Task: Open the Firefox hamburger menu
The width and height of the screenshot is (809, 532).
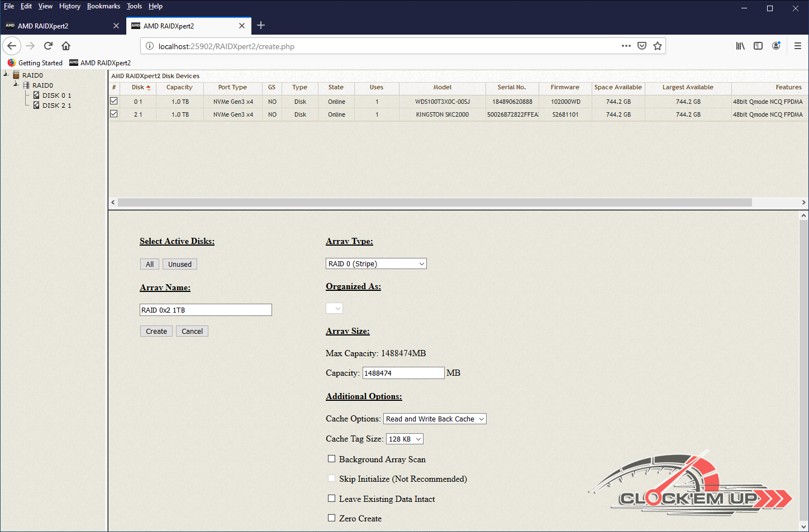Action: [x=798, y=46]
